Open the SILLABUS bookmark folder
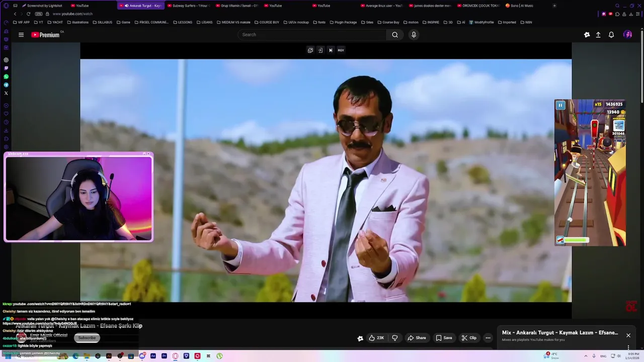Screen dimensions: 644x362 102,22
